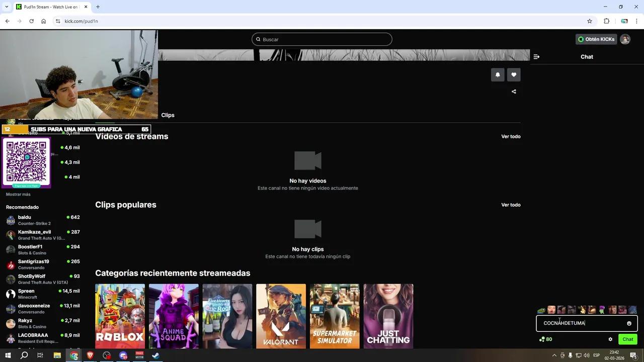Open Steam from the taskbar
This screenshot has width=644, height=362.
coord(156,355)
